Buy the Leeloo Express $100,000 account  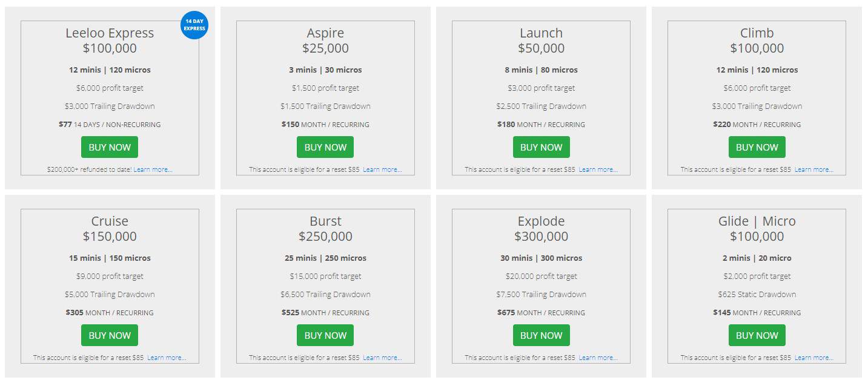(x=110, y=147)
